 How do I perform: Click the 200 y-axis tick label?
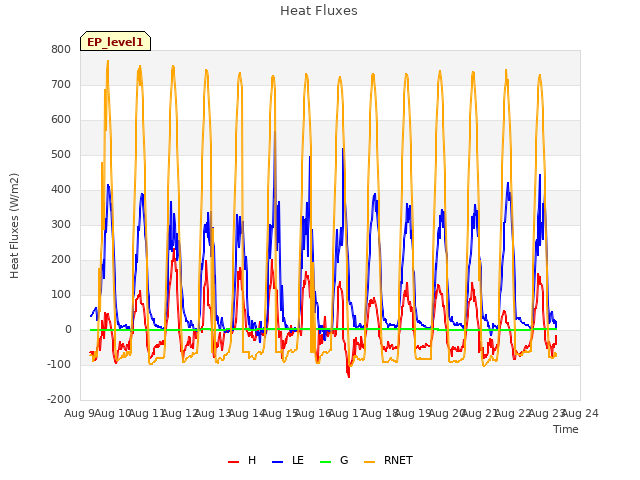point(61,260)
